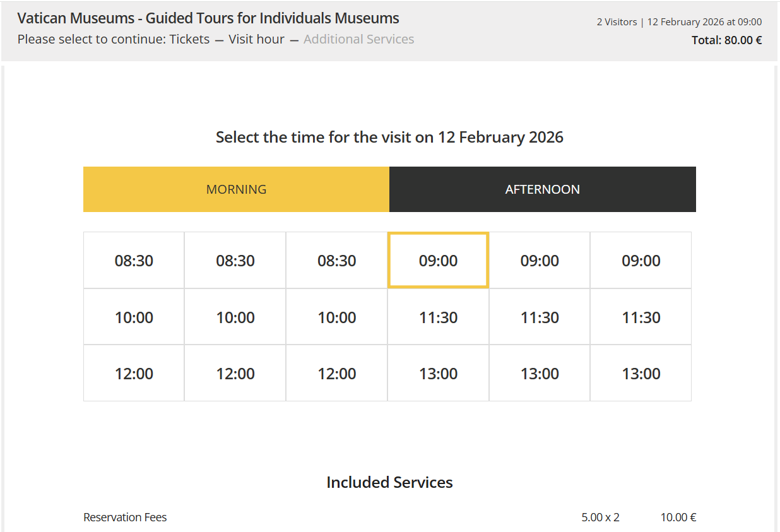
Task: Go back to the Tickets step
Action: coord(189,39)
